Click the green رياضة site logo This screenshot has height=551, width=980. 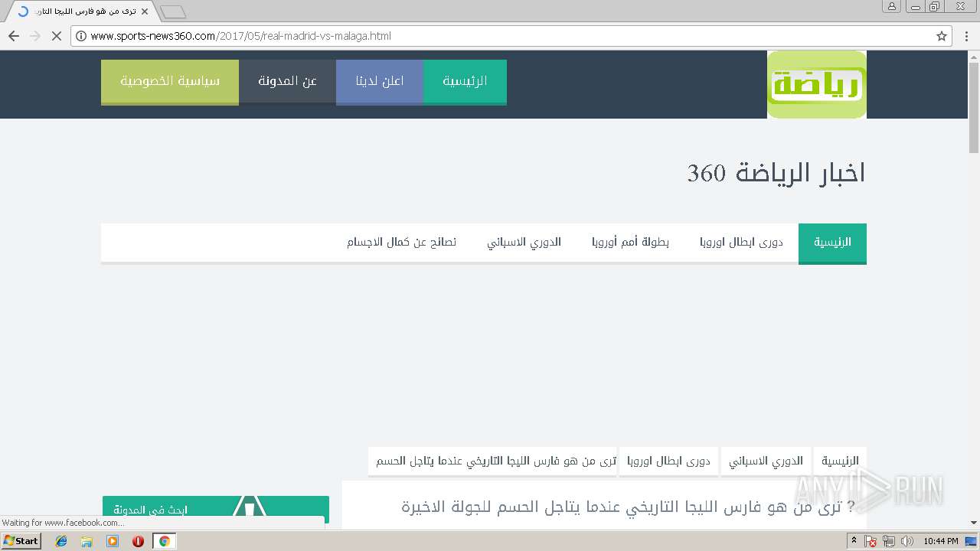[817, 85]
